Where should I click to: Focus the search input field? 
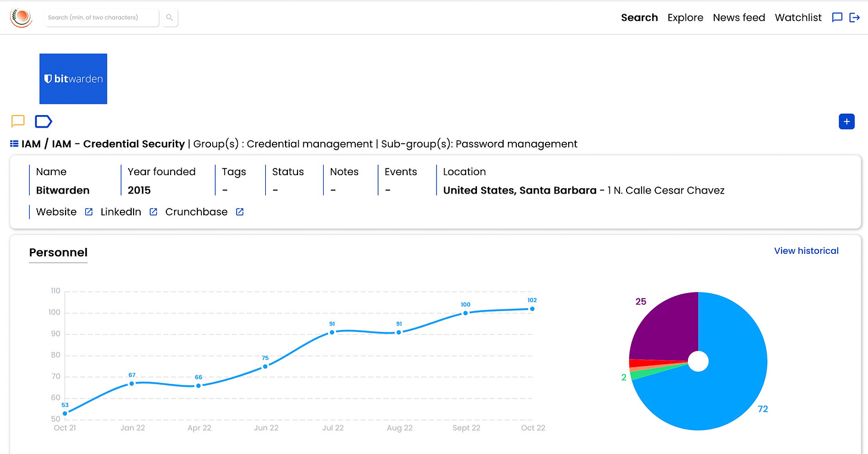tap(103, 17)
